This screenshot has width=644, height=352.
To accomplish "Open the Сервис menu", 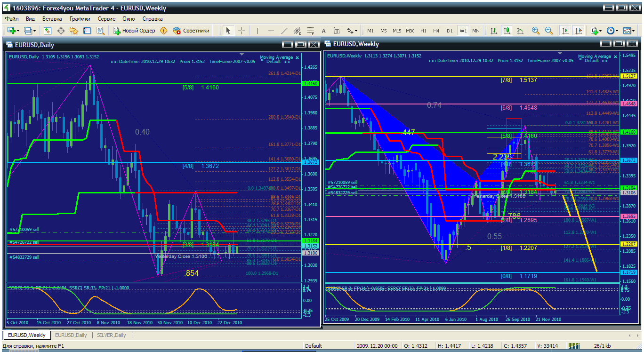I will (x=106, y=19).
